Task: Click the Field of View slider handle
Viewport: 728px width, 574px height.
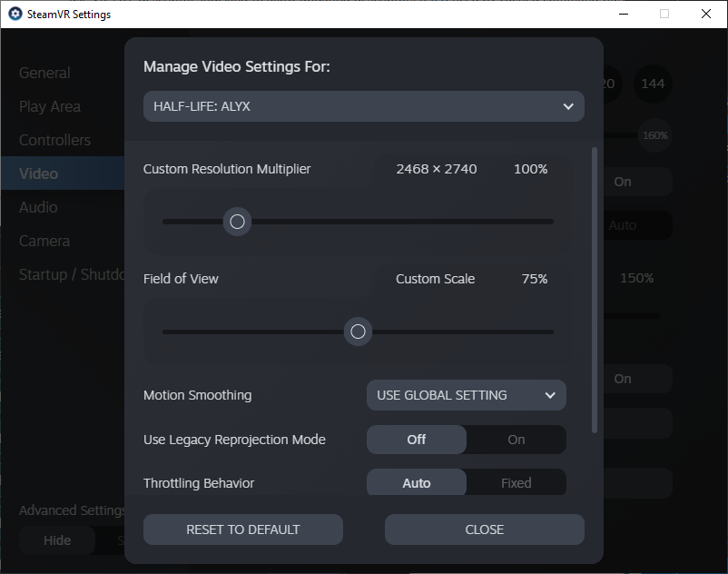Action: click(358, 332)
